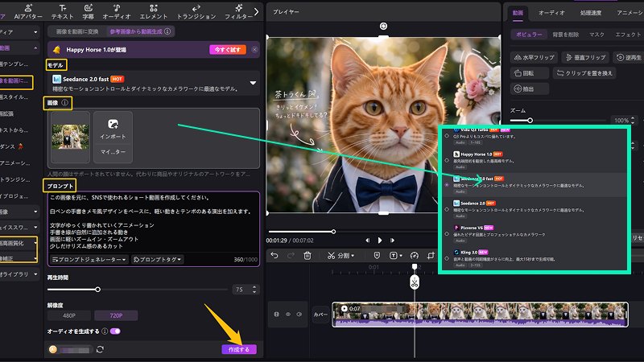Image resolution: width=644 pixels, height=362 pixels.
Task: Click the cat reference image thumbnail
Action: pos(70,136)
